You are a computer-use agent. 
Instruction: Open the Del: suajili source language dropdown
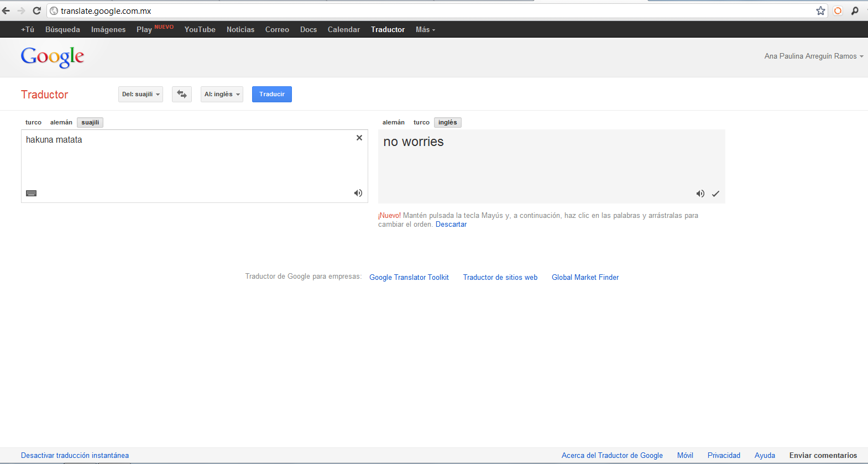click(140, 95)
